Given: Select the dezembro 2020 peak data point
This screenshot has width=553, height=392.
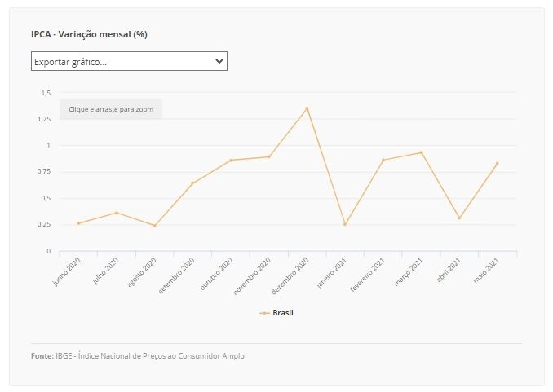Looking at the screenshot, I should [307, 108].
